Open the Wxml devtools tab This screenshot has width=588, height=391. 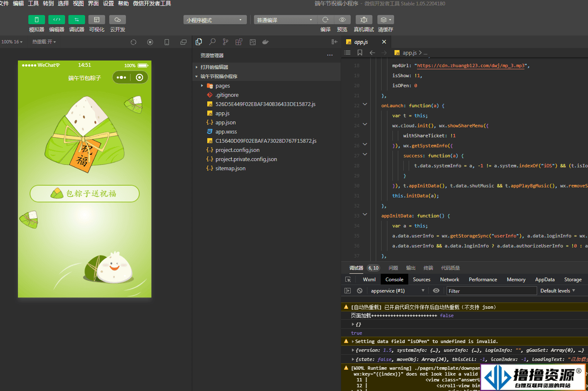tap(369, 280)
